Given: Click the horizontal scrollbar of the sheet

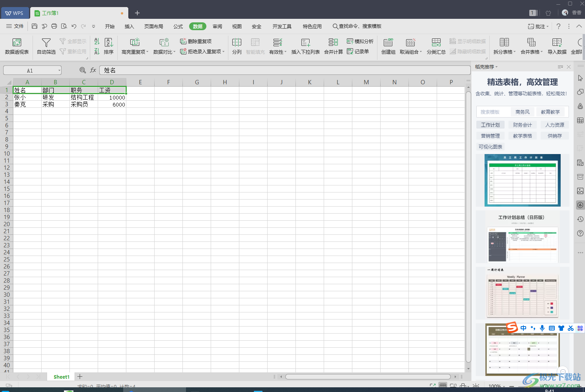Looking at the screenshot, I should (x=368, y=377).
